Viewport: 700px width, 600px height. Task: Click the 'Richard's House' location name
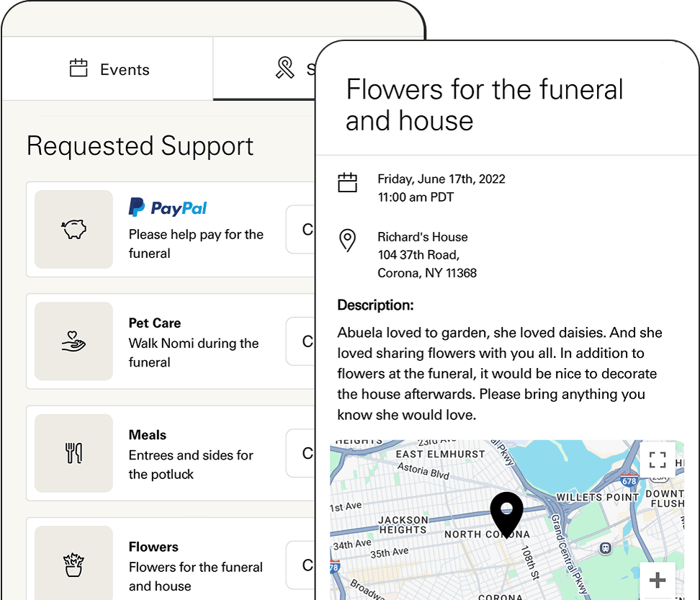tap(423, 237)
